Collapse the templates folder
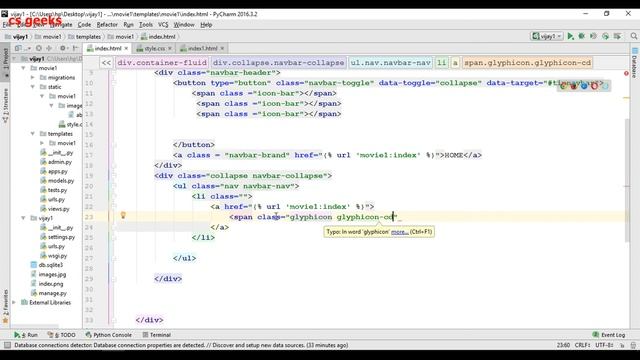Screen dimensions: 640x360 click(x=33, y=133)
